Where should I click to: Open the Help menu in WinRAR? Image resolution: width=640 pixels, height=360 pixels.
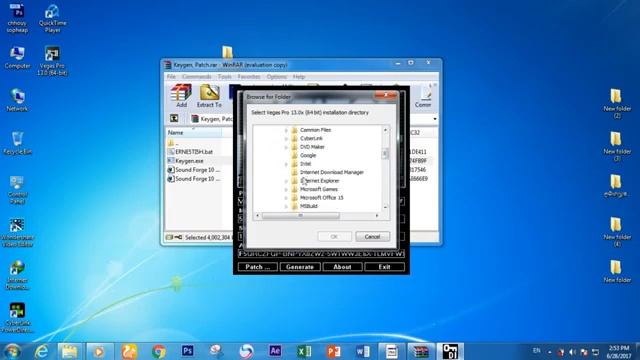coord(298,77)
